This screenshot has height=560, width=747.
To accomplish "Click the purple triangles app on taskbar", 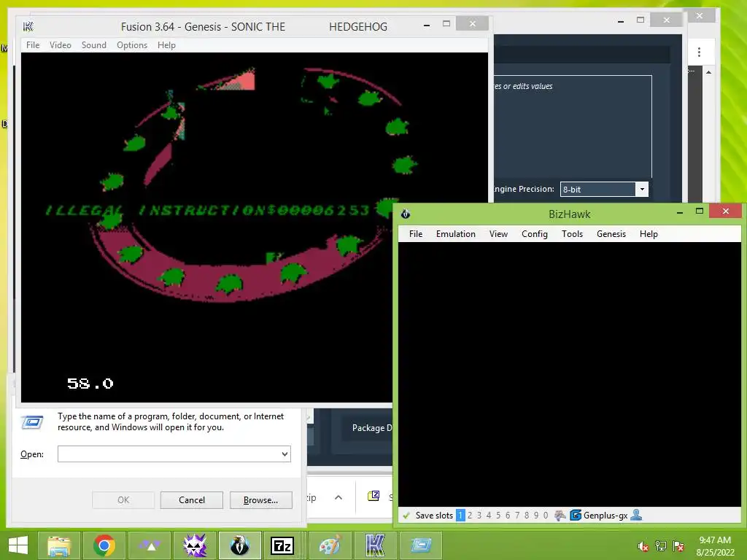I will pos(150,545).
